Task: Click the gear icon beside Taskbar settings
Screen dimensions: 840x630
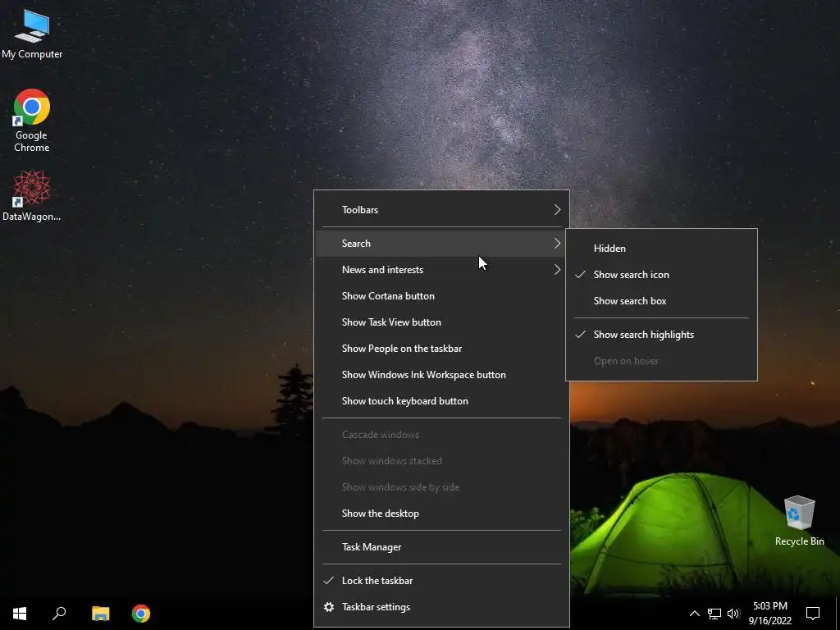Action: point(329,607)
